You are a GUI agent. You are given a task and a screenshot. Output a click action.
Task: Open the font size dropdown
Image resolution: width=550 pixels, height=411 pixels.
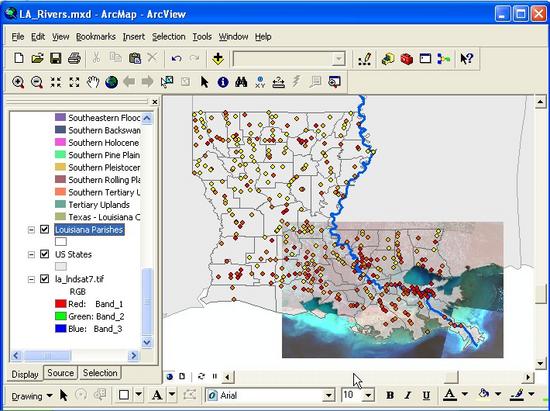coord(368,396)
